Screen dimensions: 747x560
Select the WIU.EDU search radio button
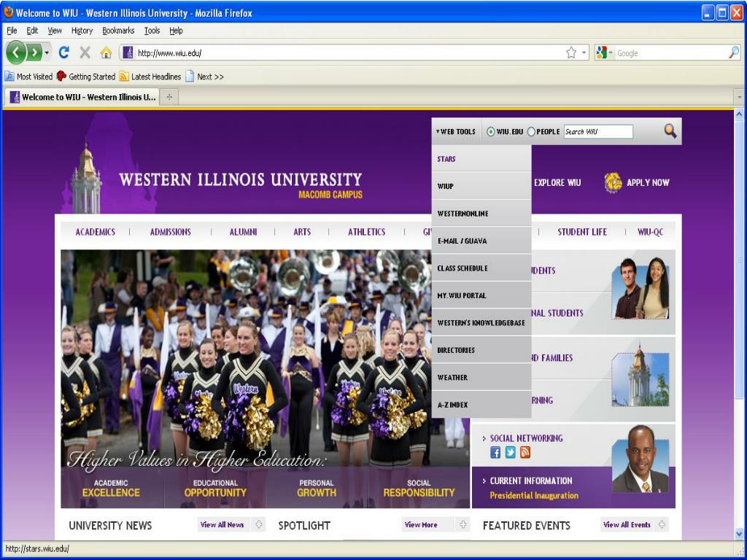[x=491, y=132]
